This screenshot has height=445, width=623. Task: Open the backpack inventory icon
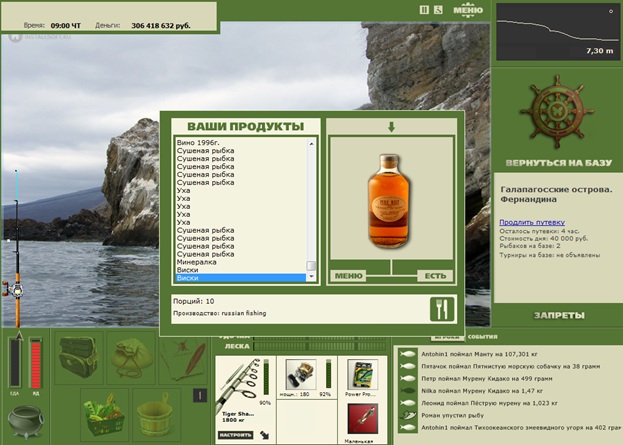pyautogui.click(x=79, y=357)
